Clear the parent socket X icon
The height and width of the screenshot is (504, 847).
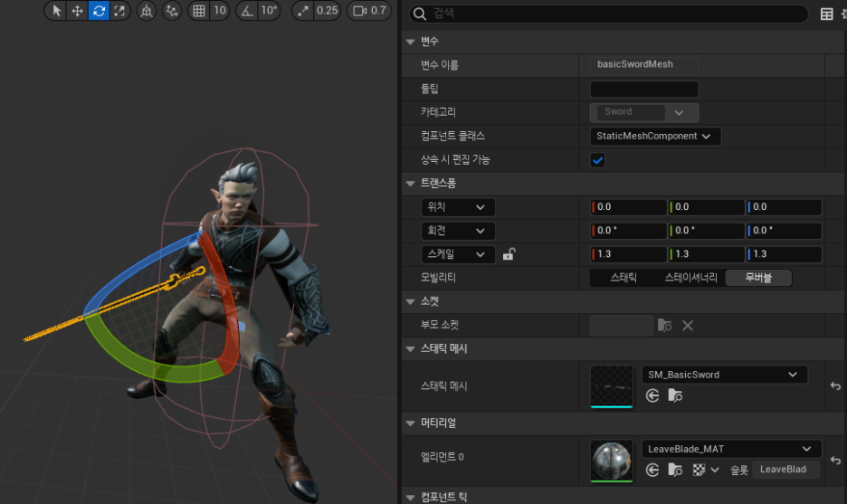point(687,326)
